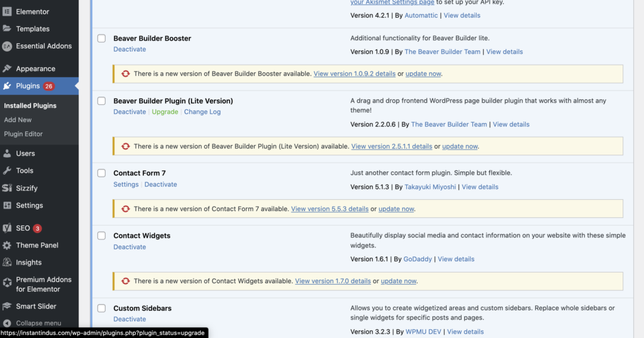This screenshot has height=338, width=644.
Task: Open GoDaddy author link
Action: (x=418, y=259)
